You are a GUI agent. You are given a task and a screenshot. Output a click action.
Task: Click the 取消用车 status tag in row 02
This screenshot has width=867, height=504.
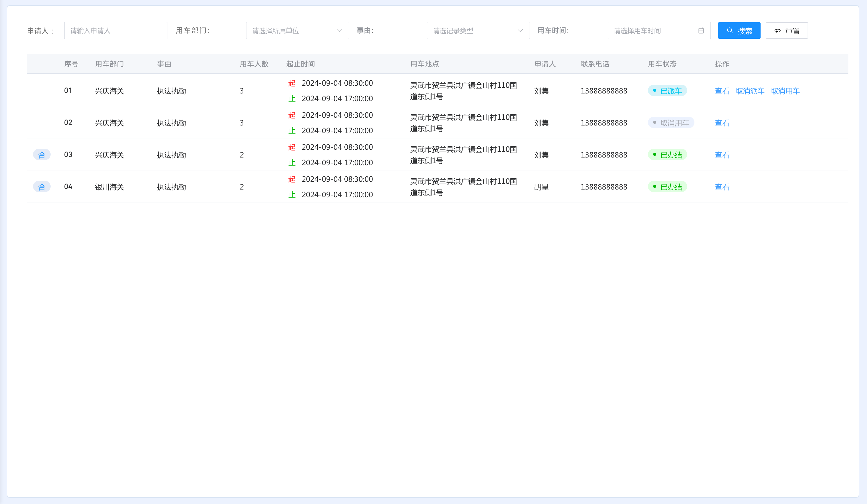671,123
